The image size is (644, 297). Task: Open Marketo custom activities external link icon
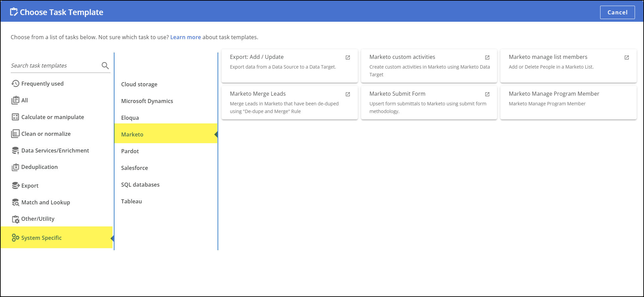click(487, 58)
